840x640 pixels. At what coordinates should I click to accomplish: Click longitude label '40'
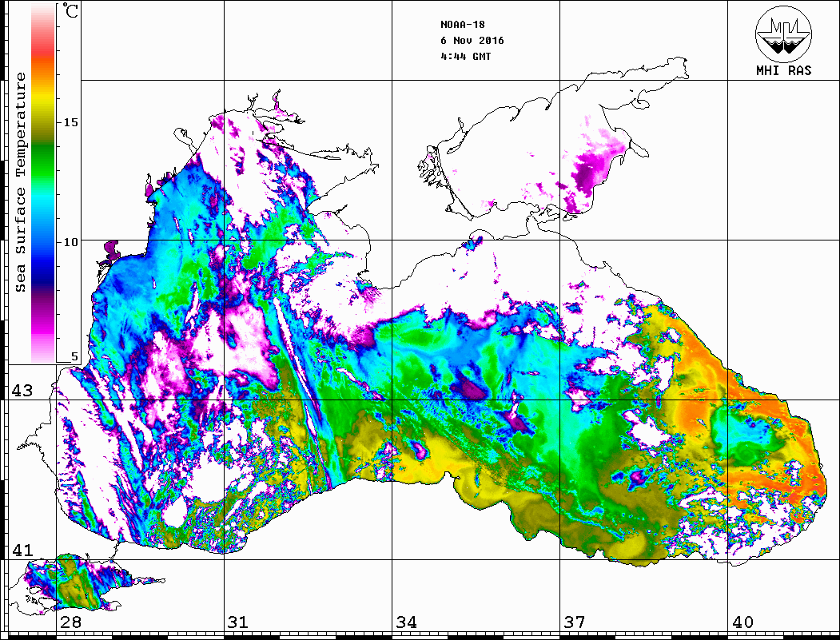click(x=742, y=622)
